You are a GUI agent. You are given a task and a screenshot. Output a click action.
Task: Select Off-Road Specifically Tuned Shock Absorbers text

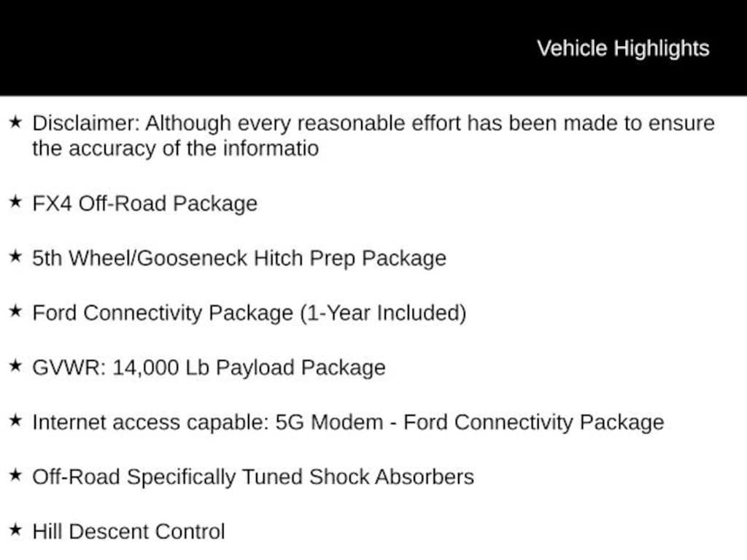[253, 477]
